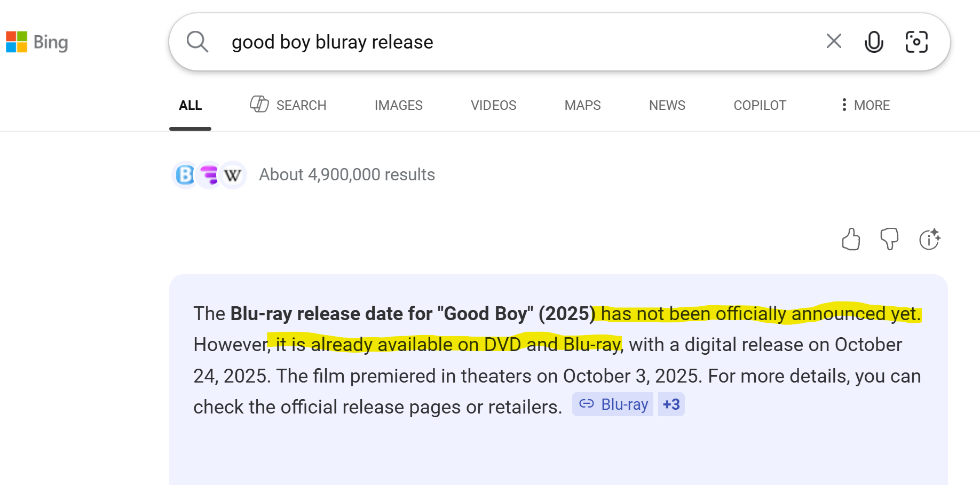Viewport: 980px width, 485px height.
Task: Open the COPILOT tab
Action: tap(760, 106)
